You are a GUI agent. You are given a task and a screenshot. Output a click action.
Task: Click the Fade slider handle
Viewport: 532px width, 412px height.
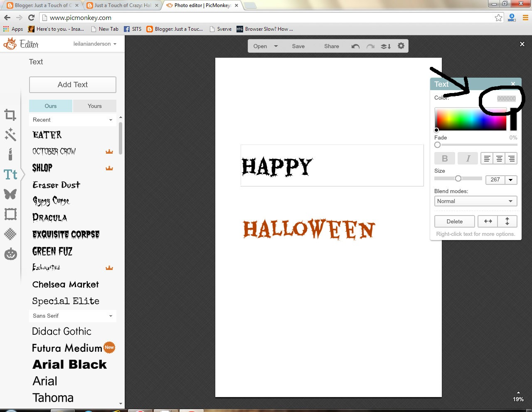coord(437,145)
